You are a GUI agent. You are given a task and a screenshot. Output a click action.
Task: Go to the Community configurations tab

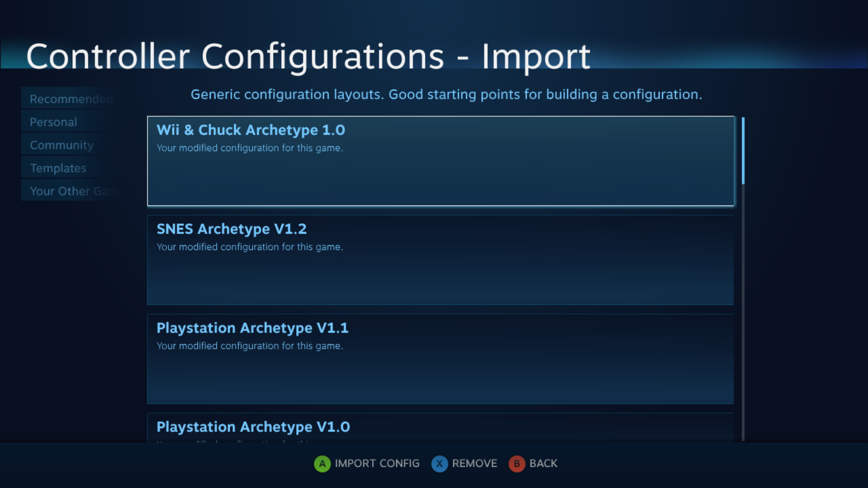click(x=61, y=145)
